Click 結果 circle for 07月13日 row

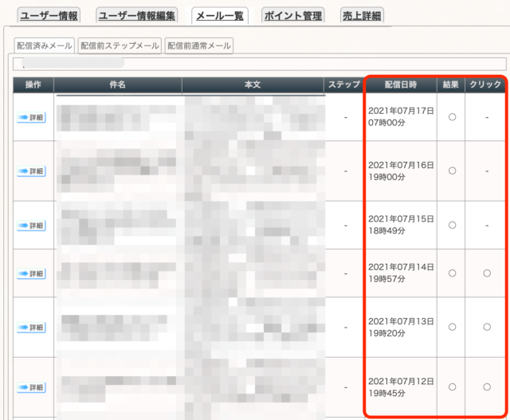pos(452,327)
